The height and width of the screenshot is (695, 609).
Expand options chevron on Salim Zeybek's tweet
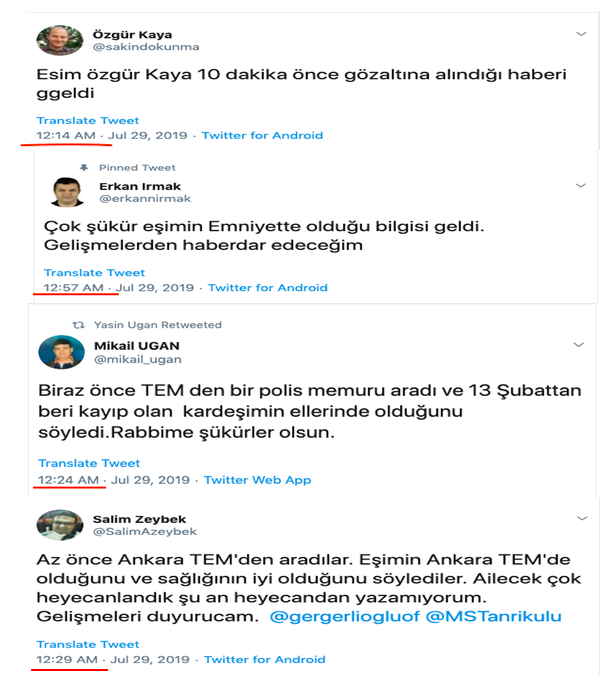pos(582,518)
